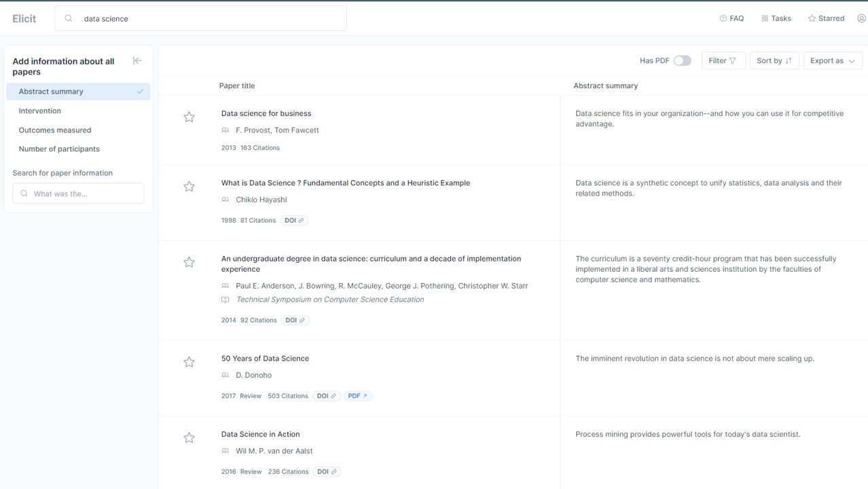Star the 'Data science for business' paper
The width and height of the screenshot is (868, 489).
[x=189, y=117]
